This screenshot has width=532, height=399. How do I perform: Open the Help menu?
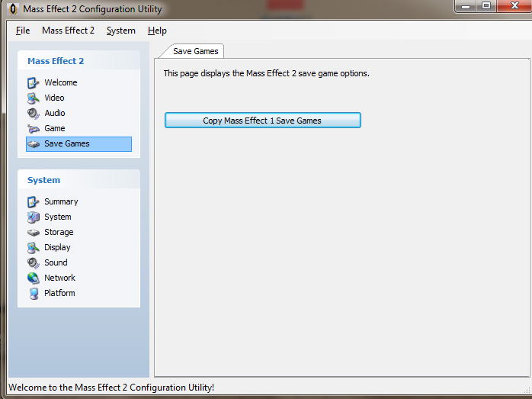(157, 31)
